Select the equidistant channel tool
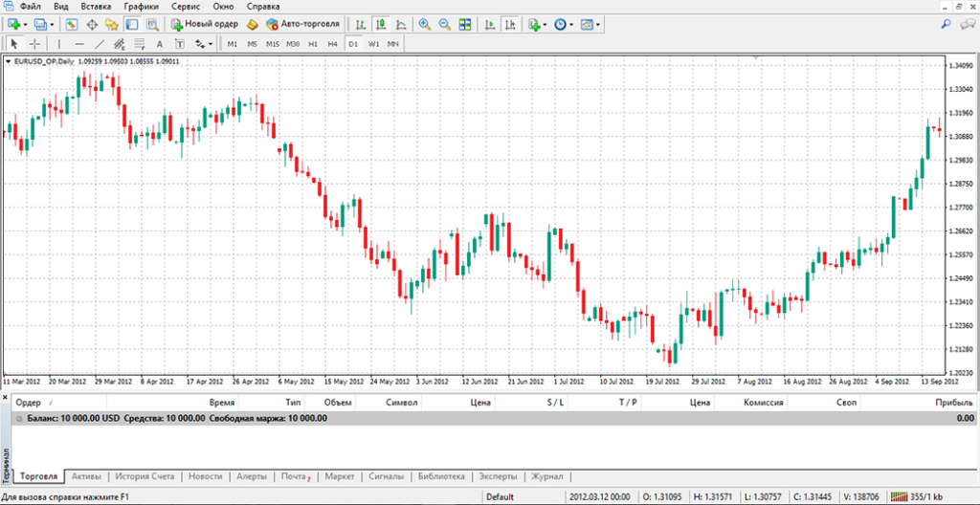Screen dimensions: 980x505 tap(120, 44)
